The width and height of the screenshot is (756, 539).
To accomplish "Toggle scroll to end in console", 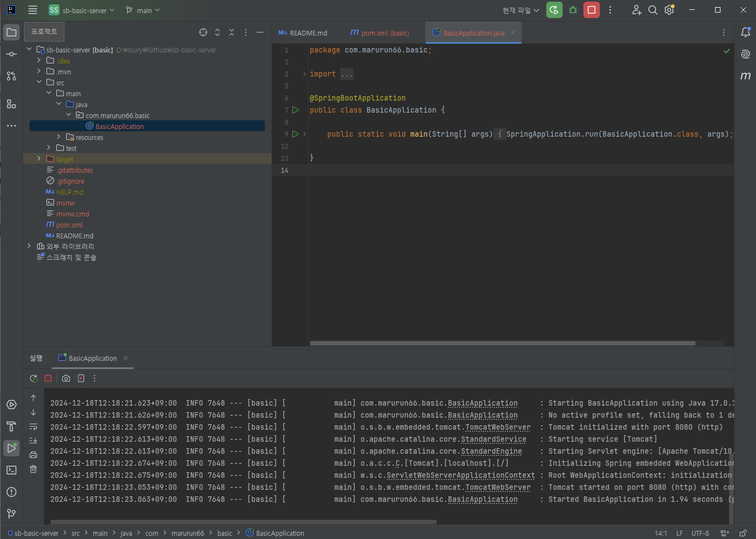I will coord(33,441).
